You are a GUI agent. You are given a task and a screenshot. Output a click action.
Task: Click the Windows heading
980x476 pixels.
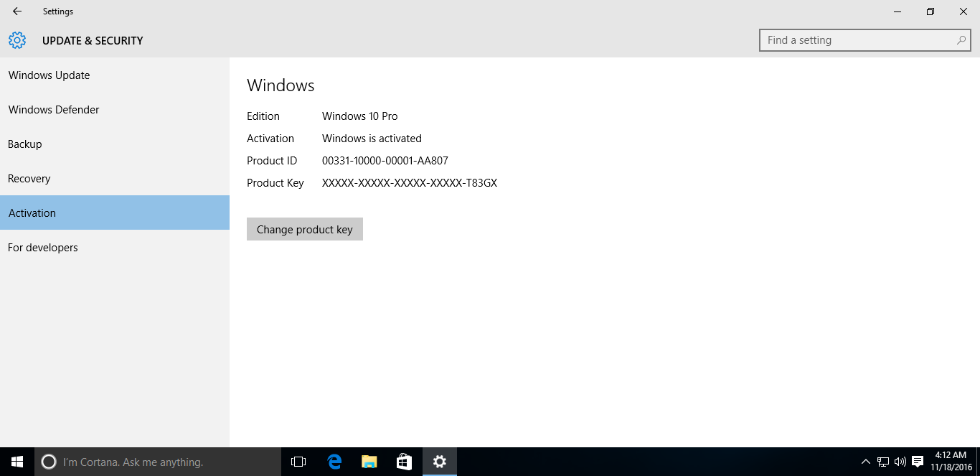point(281,85)
